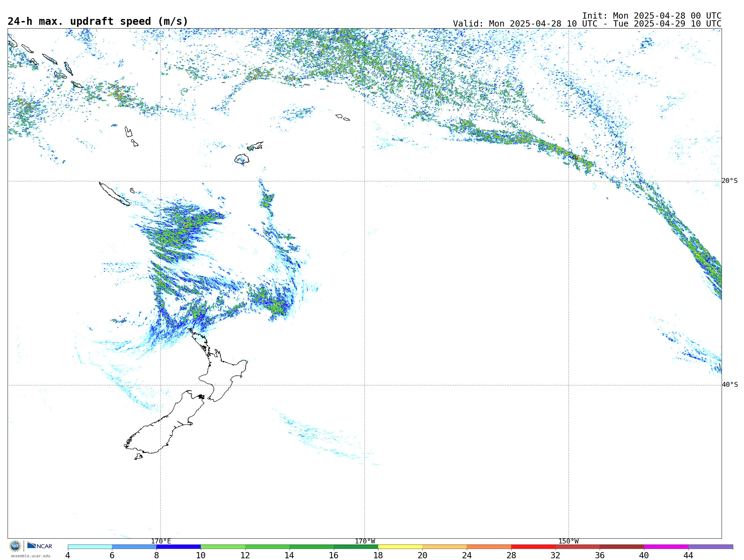Click the orange 24-28 m/s swatch
This screenshot has width=744, height=560.
click(x=489, y=547)
